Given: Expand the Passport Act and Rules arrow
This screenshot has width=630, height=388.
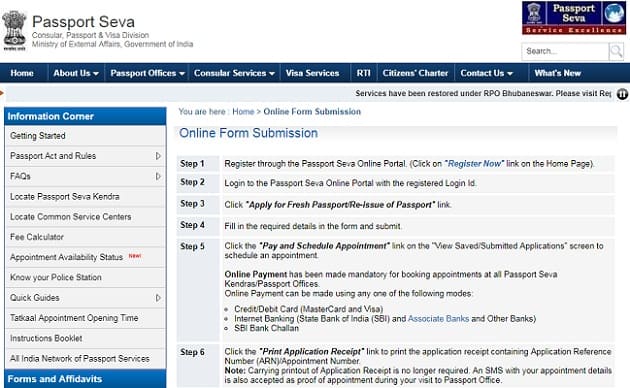Looking at the screenshot, I should 158,156.
